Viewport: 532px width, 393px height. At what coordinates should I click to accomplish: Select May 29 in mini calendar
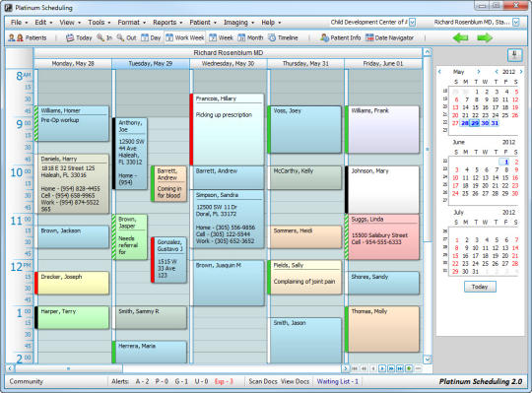(475, 123)
